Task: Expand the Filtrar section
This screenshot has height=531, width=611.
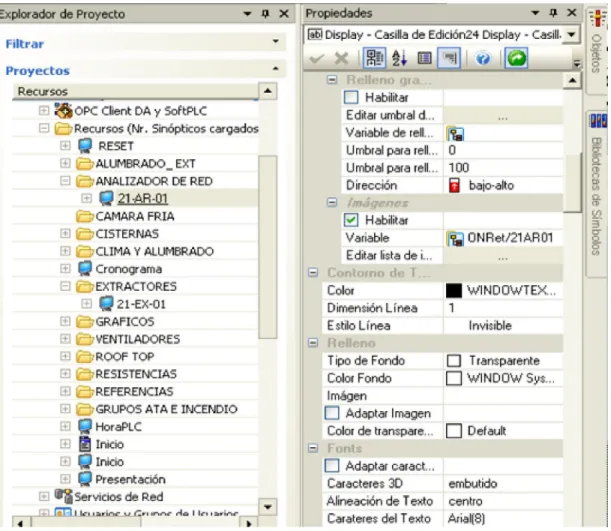Action: coord(275,41)
